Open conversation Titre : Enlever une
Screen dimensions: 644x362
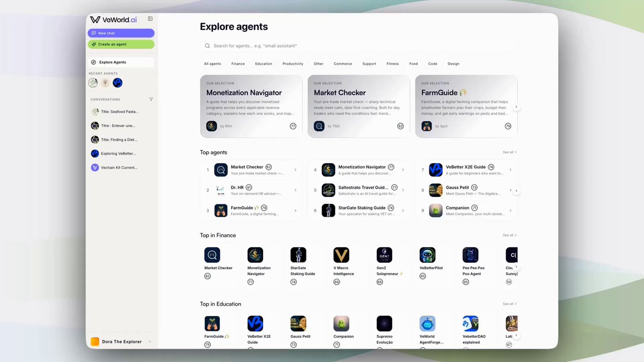[x=121, y=125]
